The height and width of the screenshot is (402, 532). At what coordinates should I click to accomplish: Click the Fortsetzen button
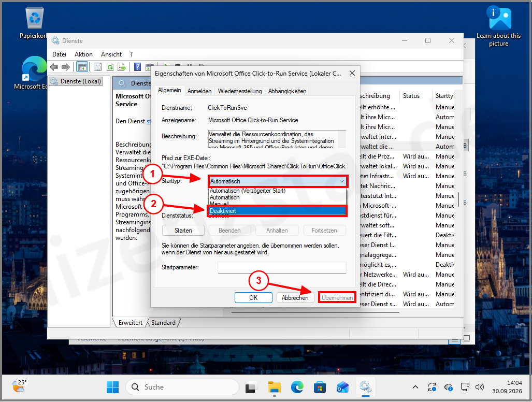324,231
